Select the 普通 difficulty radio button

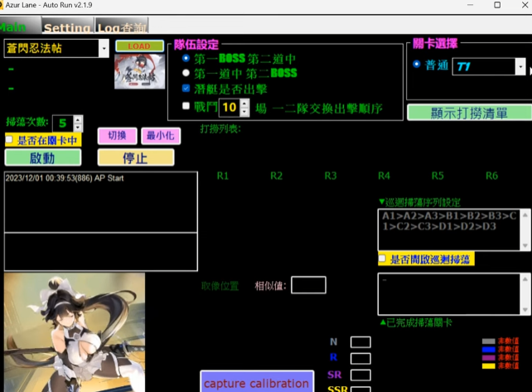(x=417, y=64)
